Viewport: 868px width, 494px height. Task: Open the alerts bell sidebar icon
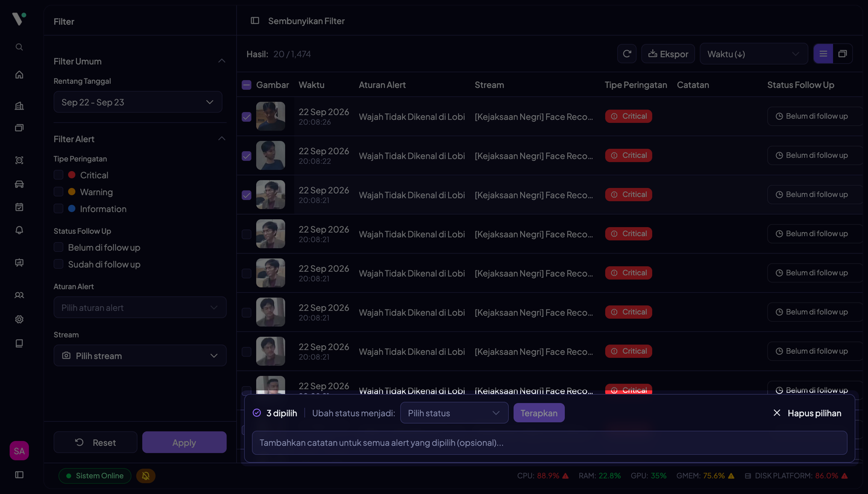point(19,230)
